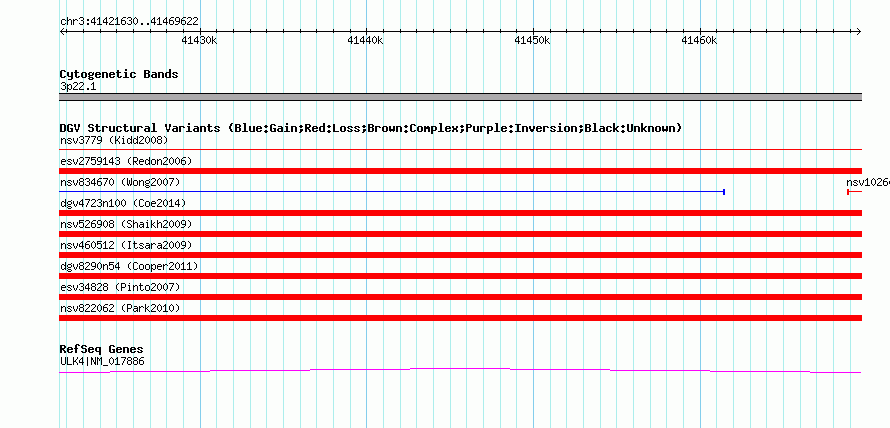Click the red bar under nsv822062
Image resolution: width=890 pixels, height=428 pixels.
pos(460,318)
